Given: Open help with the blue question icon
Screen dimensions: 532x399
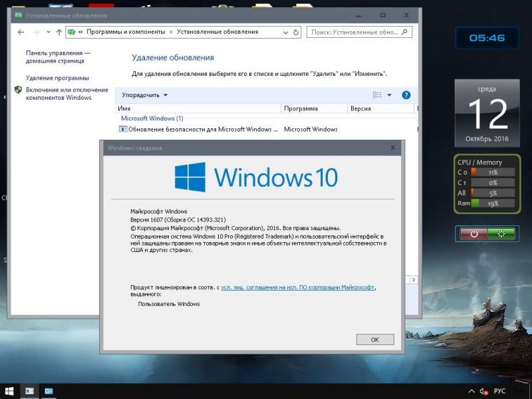Looking at the screenshot, I should 406,95.
